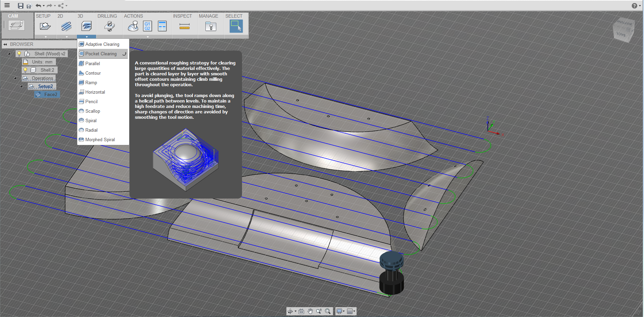Choose Pocket Clearing from 3D menu

pyautogui.click(x=103, y=54)
